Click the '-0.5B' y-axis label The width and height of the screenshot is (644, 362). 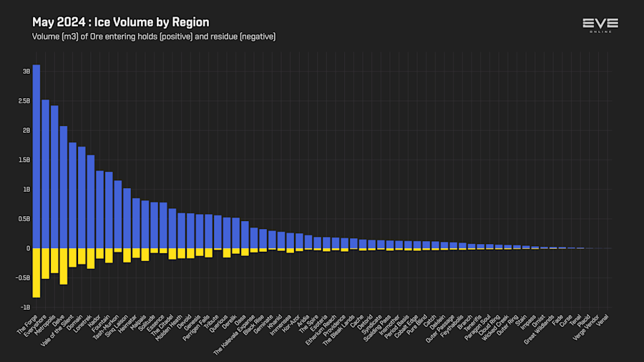tap(23, 278)
